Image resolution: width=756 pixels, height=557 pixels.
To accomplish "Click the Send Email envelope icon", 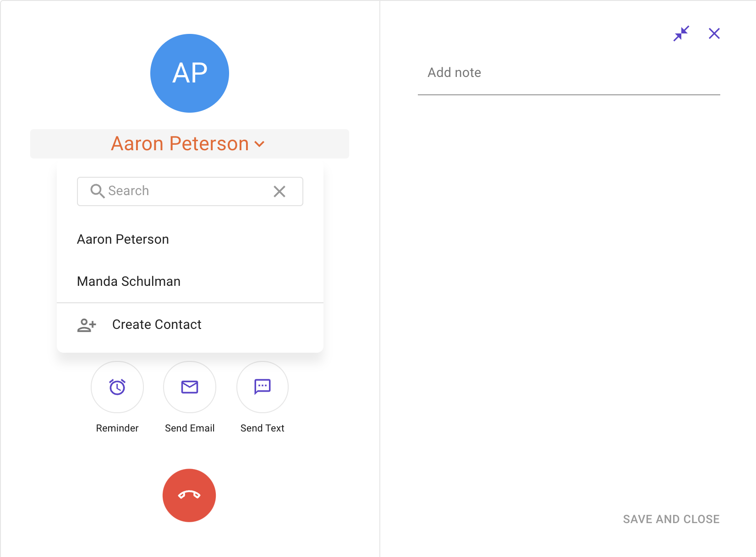I will tap(190, 387).
